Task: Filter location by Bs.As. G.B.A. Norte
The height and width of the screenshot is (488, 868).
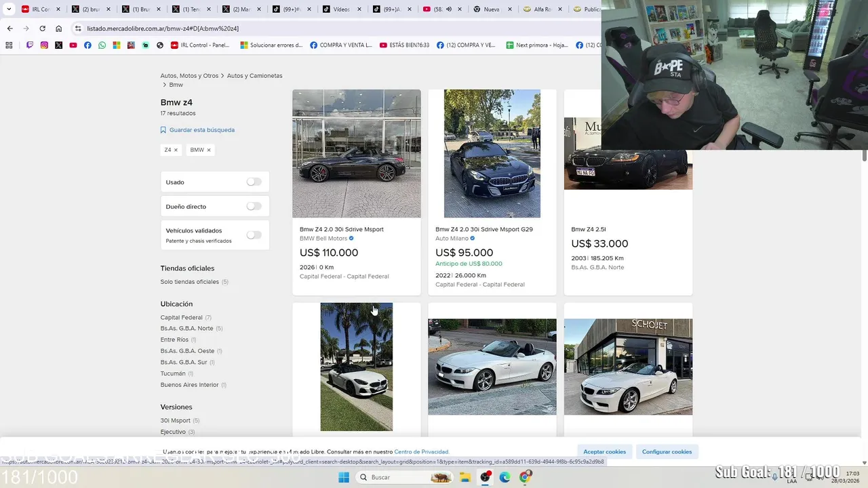Action: coord(186,328)
